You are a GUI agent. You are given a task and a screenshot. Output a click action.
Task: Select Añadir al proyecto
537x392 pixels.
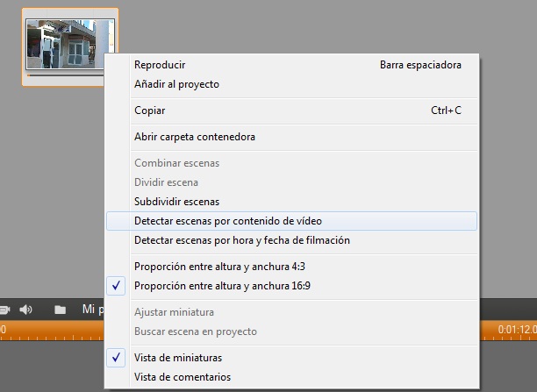[176, 84]
